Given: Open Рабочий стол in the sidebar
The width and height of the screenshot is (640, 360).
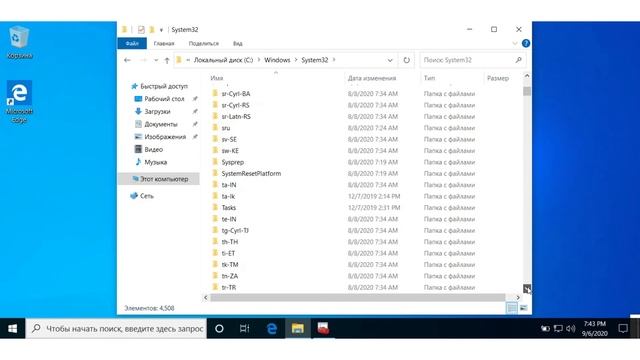Looking at the screenshot, I should tap(164, 99).
